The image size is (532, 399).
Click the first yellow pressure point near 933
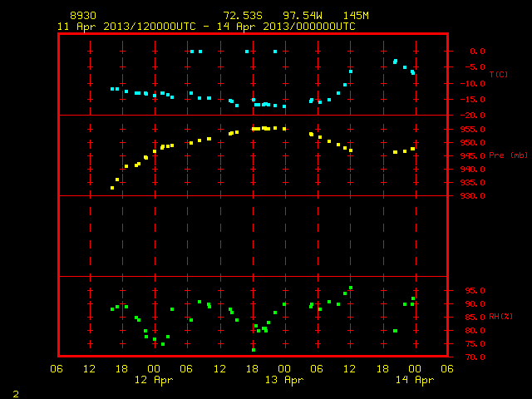point(112,188)
